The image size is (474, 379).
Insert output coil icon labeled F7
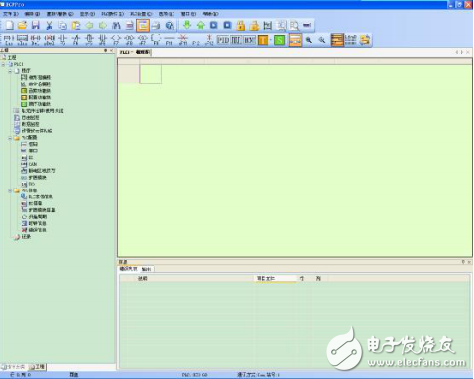point(116,40)
